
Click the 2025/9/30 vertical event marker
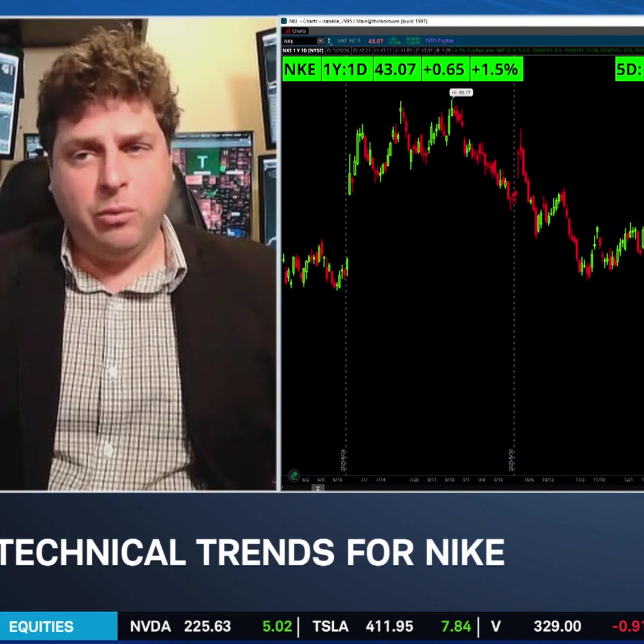click(511, 460)
